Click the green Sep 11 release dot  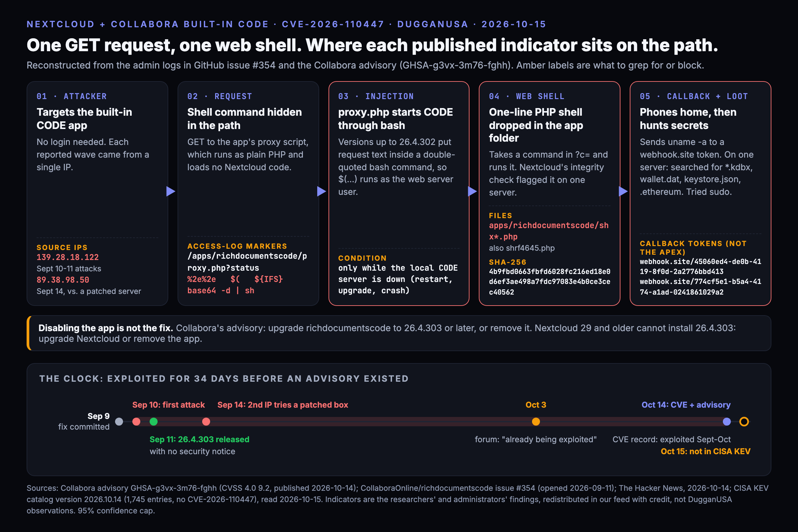[154, 422]
